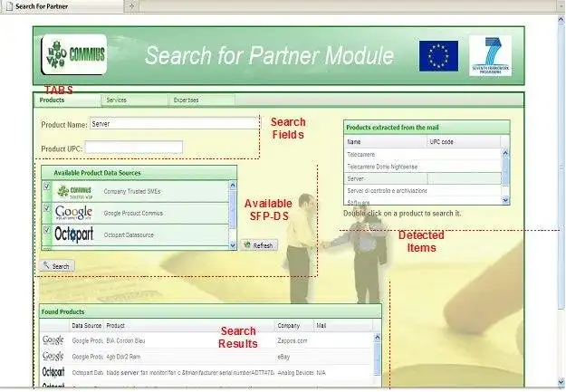Click the Data Source column header
This screenshot has width=566, height=392.
[x=86, y=326]
